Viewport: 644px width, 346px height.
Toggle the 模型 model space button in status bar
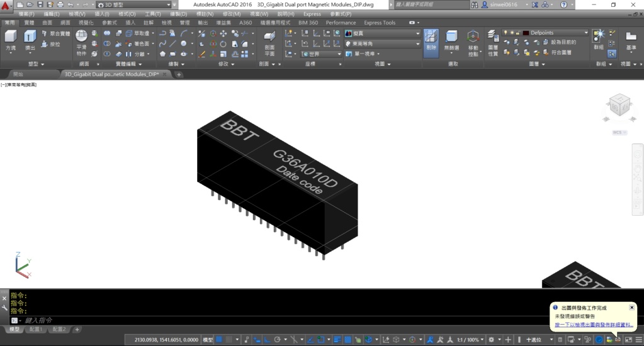coord(208,340)
